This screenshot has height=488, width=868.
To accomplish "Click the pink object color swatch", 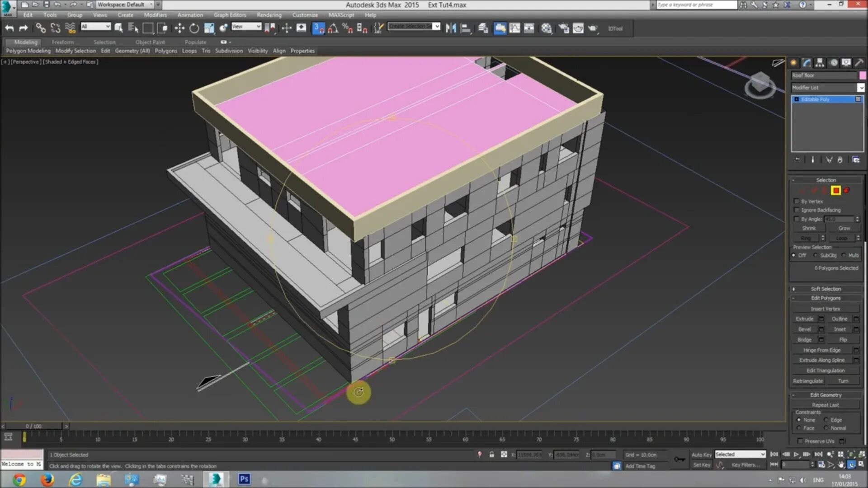I will 863,75.
